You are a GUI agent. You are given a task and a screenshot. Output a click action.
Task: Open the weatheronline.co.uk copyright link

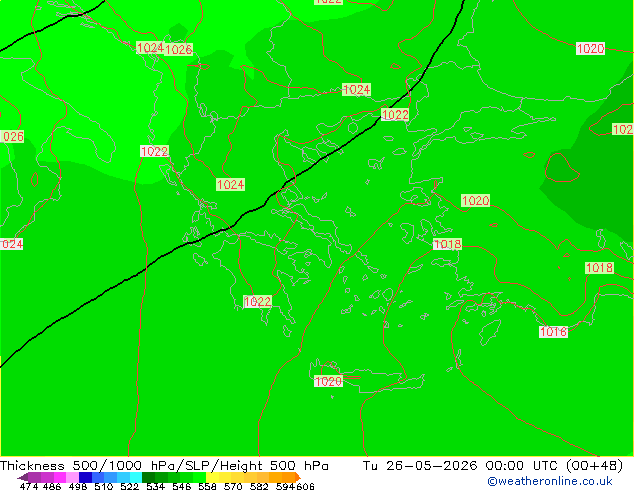point(550,481)
